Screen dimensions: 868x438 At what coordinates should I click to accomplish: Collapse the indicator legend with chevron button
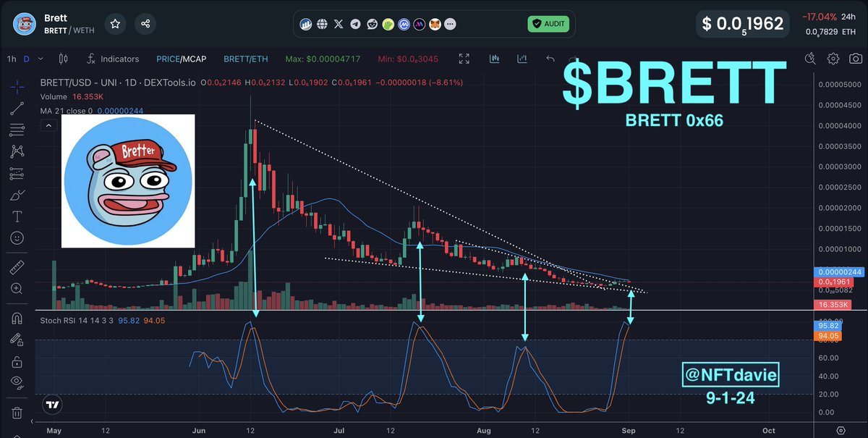[48, 125]
